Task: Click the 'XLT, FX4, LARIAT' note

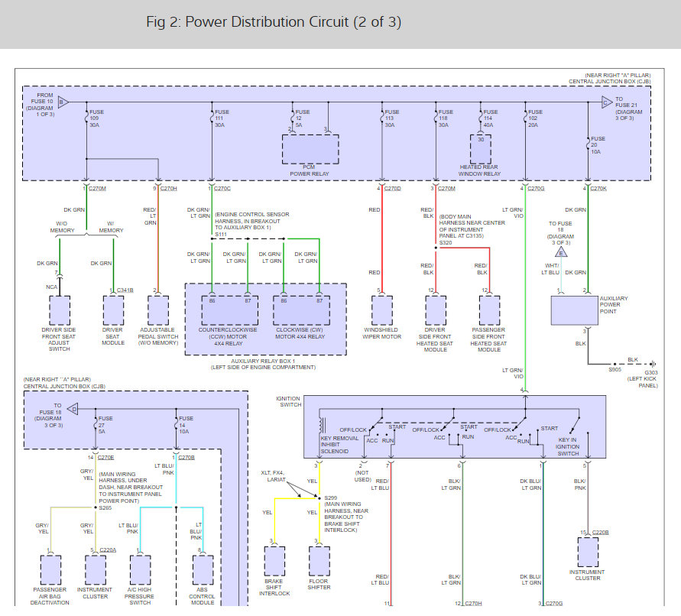Action: (x=274, y=476)
